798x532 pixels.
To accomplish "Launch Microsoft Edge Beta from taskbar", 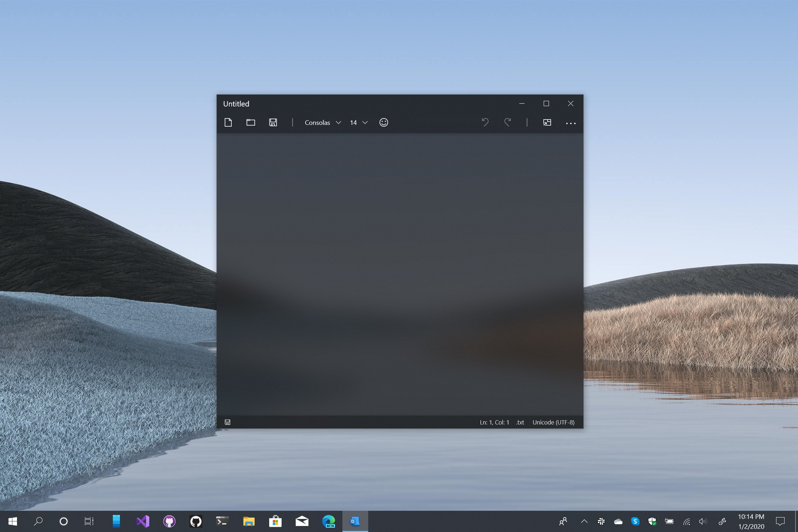I will point(329,521).
